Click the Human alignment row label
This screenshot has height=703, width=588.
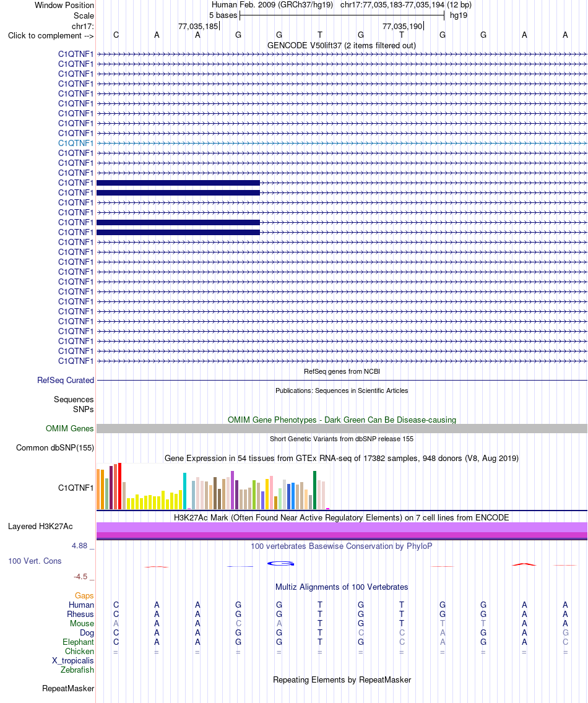click(x=81, y=605)
